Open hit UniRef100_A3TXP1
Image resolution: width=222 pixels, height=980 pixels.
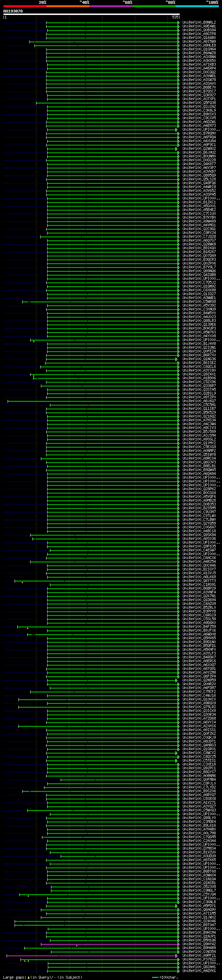coord(199,99)
